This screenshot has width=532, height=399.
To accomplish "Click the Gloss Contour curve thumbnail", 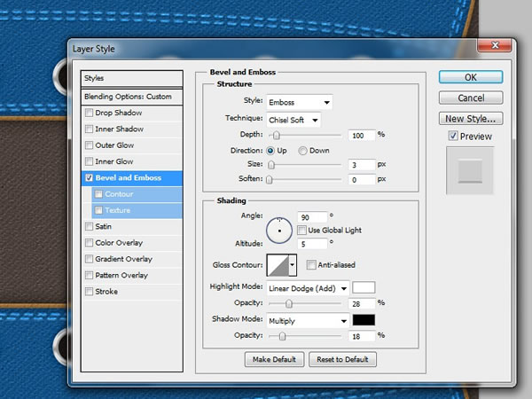I will 278,264.
